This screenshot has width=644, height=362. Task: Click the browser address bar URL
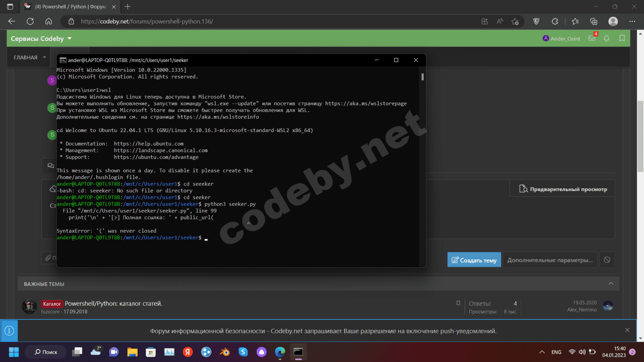[147, 21]
